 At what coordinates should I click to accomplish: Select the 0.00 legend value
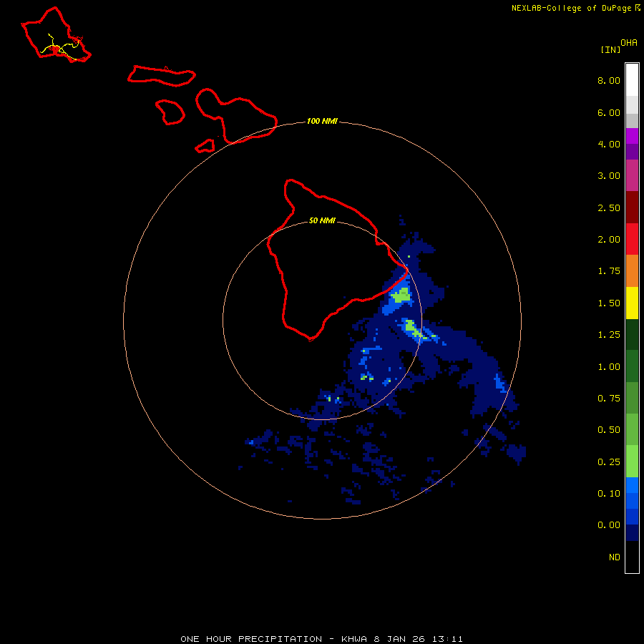click(609, 525)
